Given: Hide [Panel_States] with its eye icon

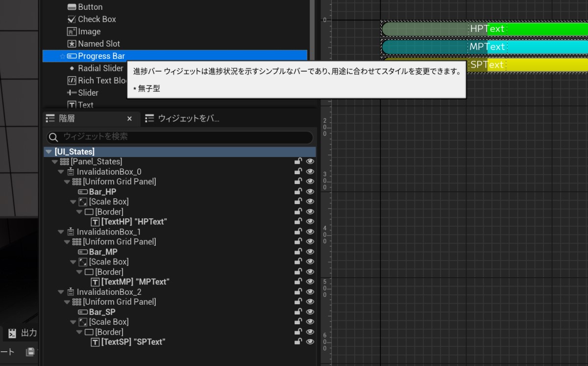Looking at the screenshot, I should click(310, 161).
